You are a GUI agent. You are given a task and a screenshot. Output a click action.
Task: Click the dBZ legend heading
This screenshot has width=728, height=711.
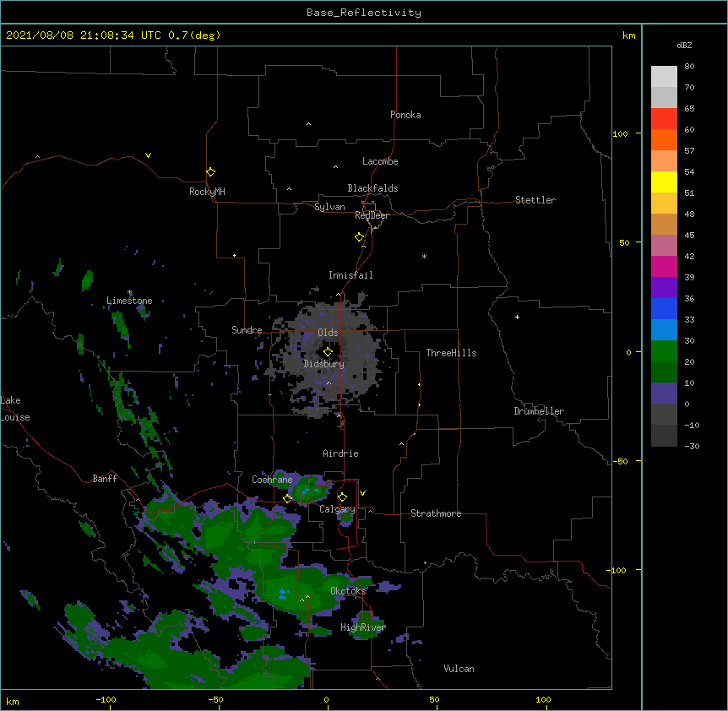(684, 45)
